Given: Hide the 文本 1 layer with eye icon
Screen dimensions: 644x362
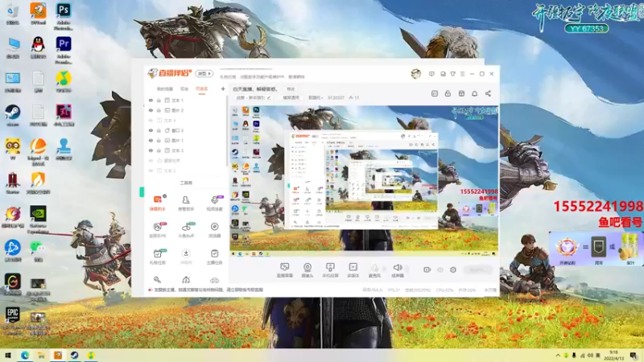Looking at the screenshot, I should (151, 100).
